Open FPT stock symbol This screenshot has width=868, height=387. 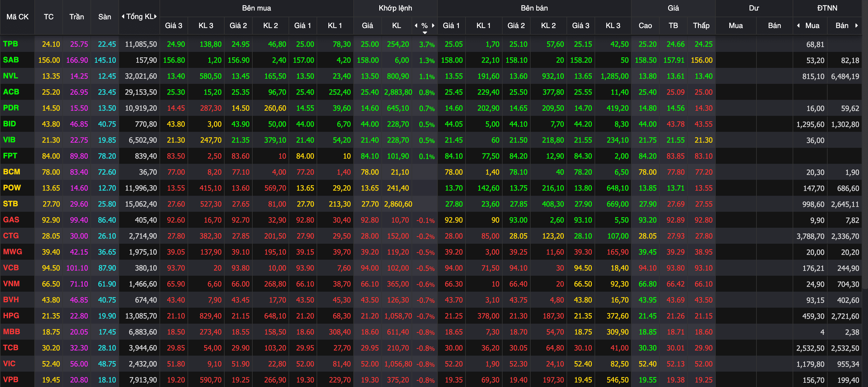coord(10,156)
